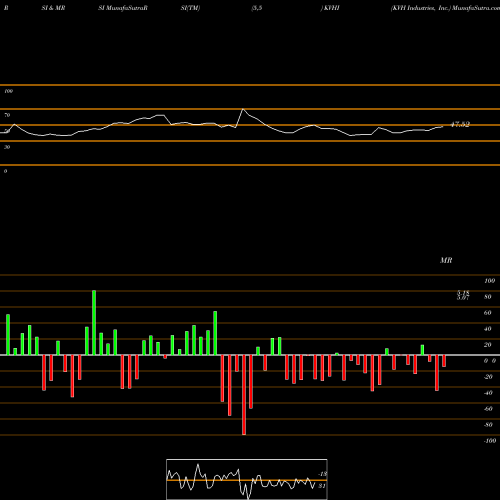Image resolution: width=500 pixels, height=500 pixels.
Task: Click the '(5,5' parameter text in the header
Action: pos(257,8)
